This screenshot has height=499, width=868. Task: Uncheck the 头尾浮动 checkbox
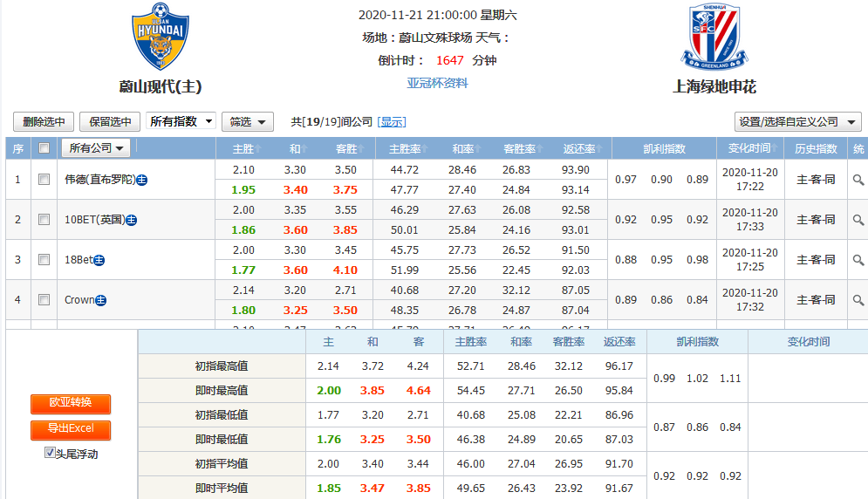pyautogui.click(x=50, y=453)
